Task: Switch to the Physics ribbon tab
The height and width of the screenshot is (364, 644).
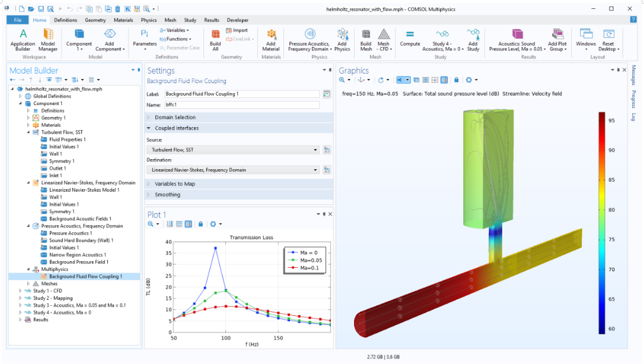Action: [149, 20]
